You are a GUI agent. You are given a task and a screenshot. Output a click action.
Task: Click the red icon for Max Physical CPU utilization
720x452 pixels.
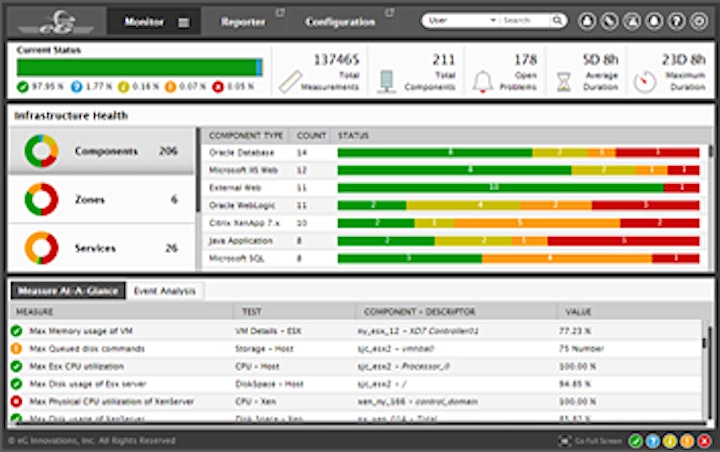17,401
